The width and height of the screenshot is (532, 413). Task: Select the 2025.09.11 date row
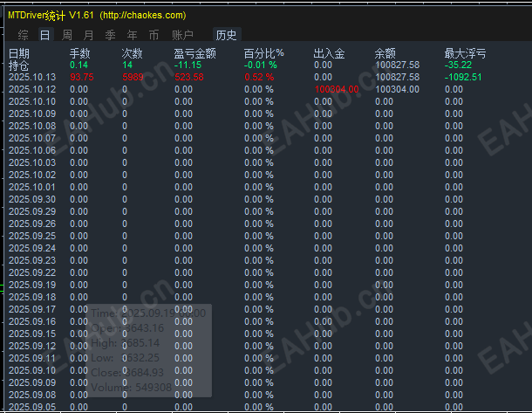pyautogui.click(x=32, y=358)
